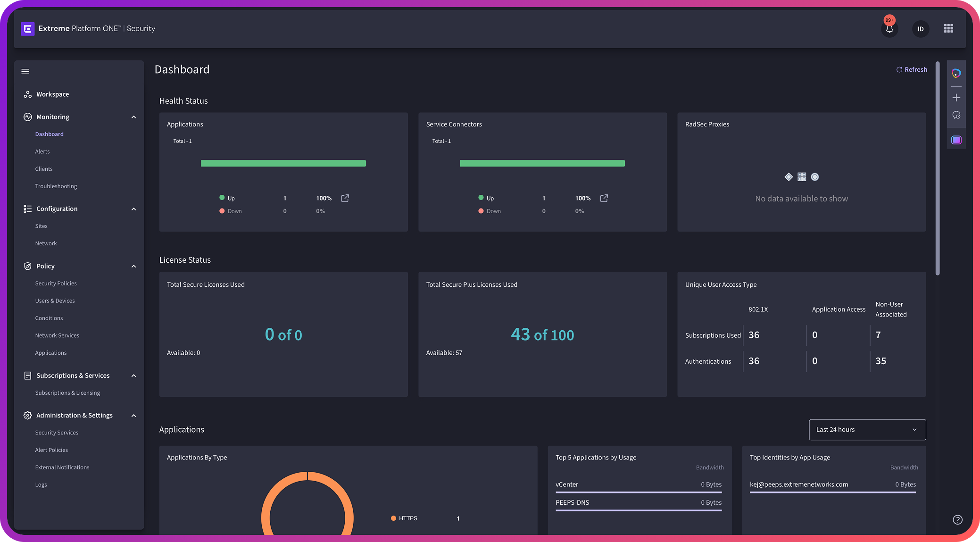980x542 pixels.
Task: Click the Workspace icon in the sidebar
Action: [28, 94]
